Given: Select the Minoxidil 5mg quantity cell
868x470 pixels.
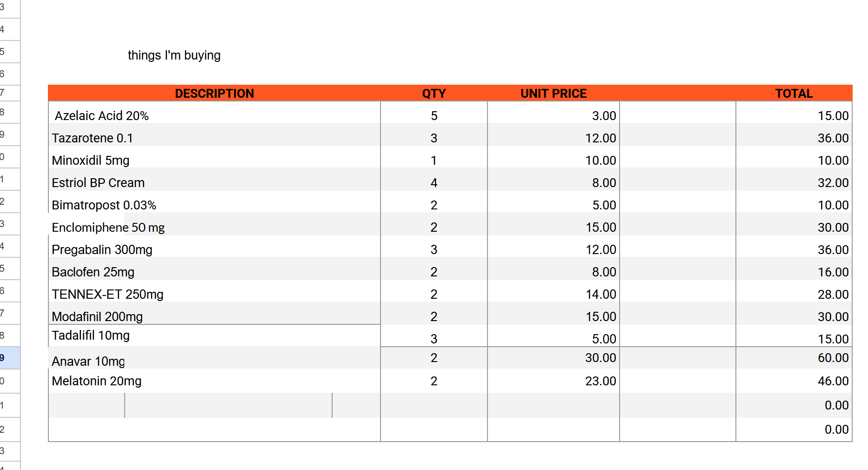Looking at the screenshot, I should (x=434, y=160).
